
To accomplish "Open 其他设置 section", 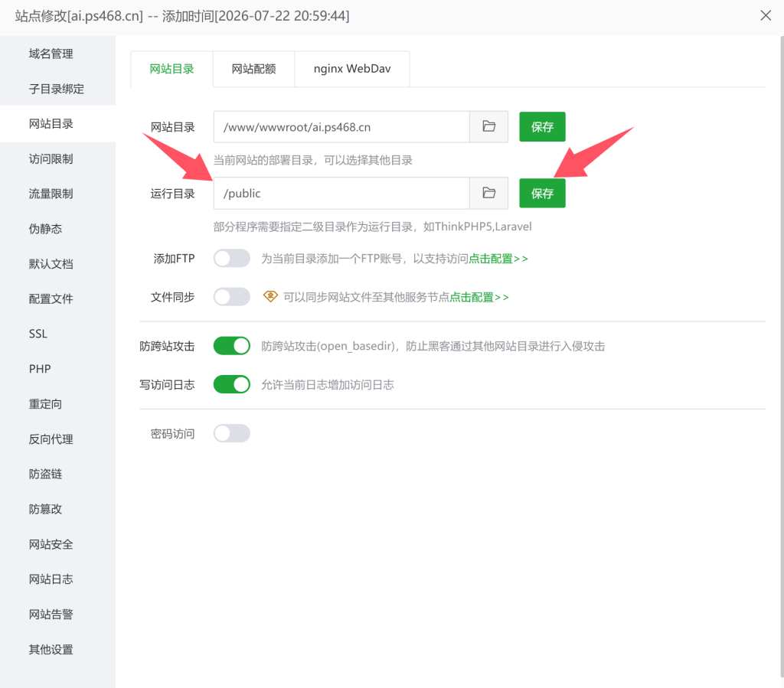I will tap(57, 650).
